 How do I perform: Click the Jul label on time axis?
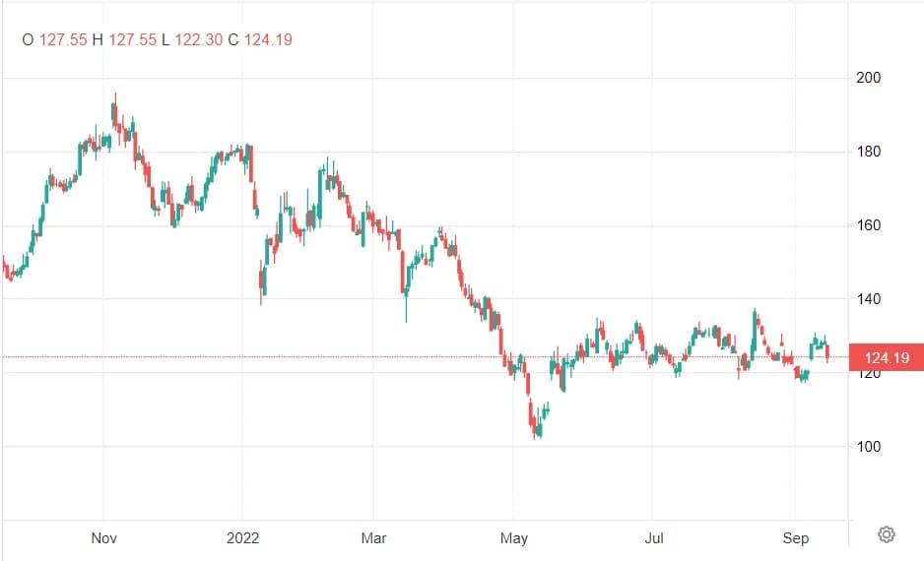[654, 537]
